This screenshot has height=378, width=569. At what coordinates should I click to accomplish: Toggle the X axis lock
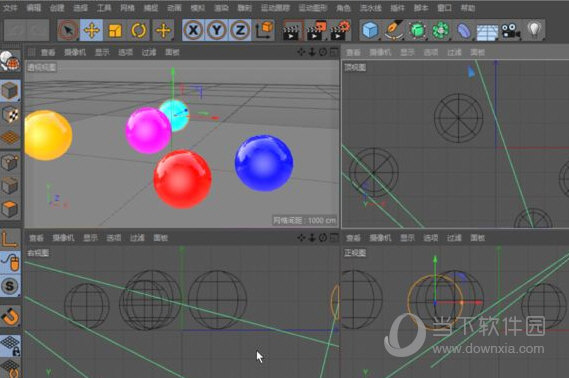tap(194, 30)
